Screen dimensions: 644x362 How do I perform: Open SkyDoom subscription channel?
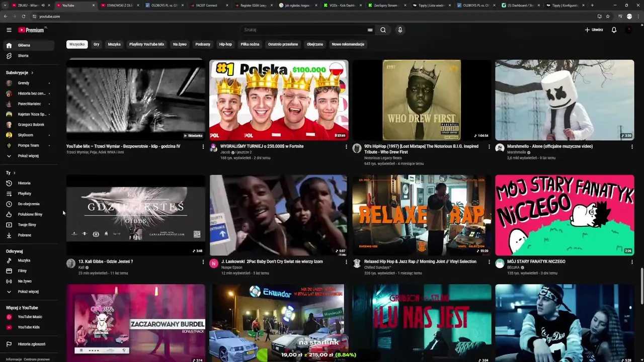(28, 135)
